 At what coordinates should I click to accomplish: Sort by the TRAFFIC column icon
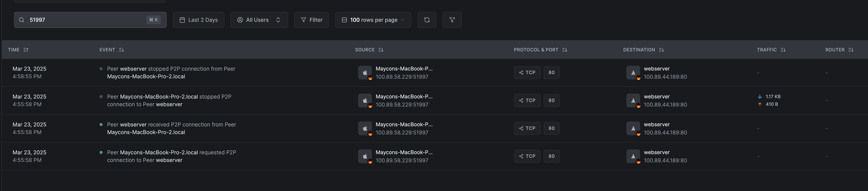point(783,50)
